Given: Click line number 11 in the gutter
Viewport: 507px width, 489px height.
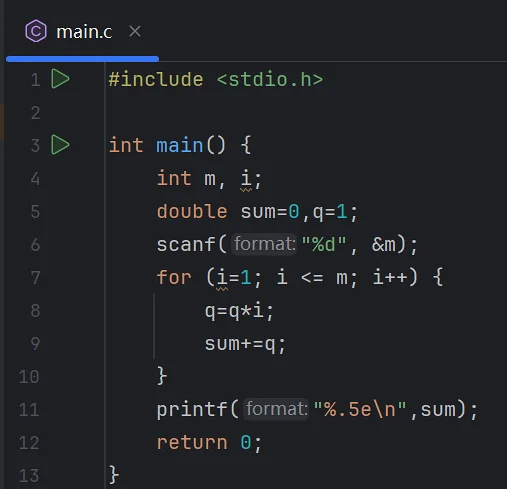Looking at the screenshot, I should pos(29,410).
